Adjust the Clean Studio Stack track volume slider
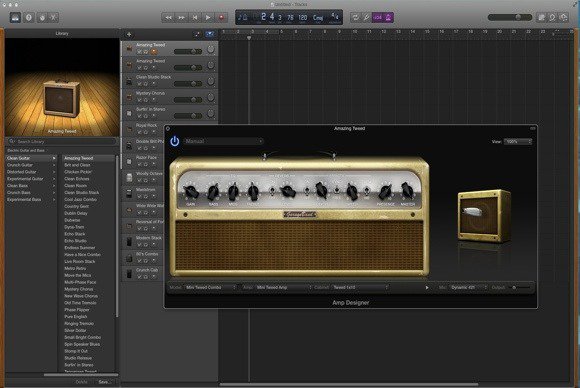This screenshot has width=580, height=388. (x=188, y=84)
